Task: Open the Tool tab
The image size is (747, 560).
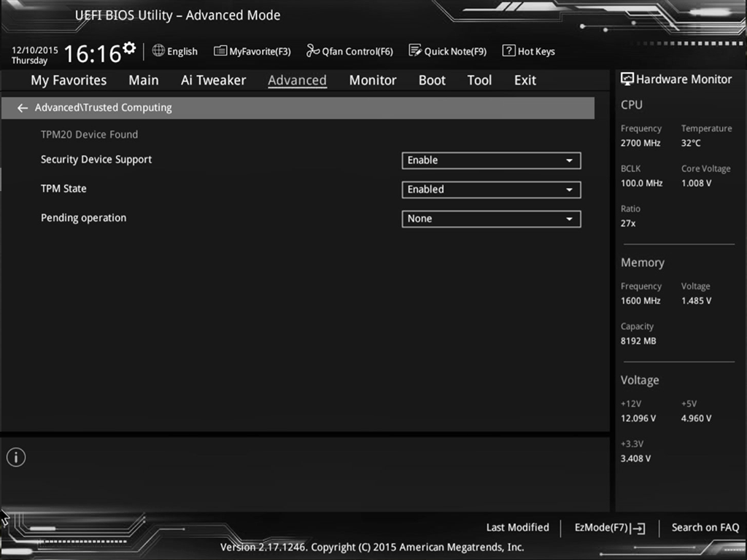Action: [479, 80]
